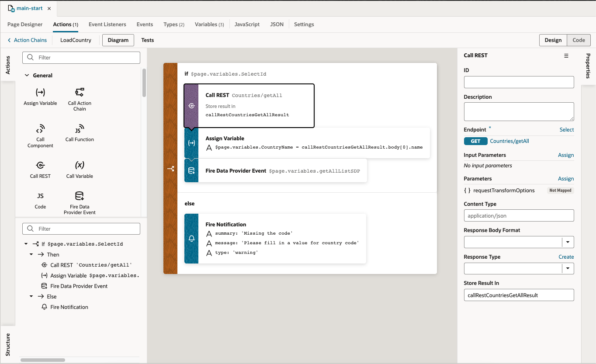Click Assign for Input Parameters
The image size is (596, 364).
coord(566,155)
